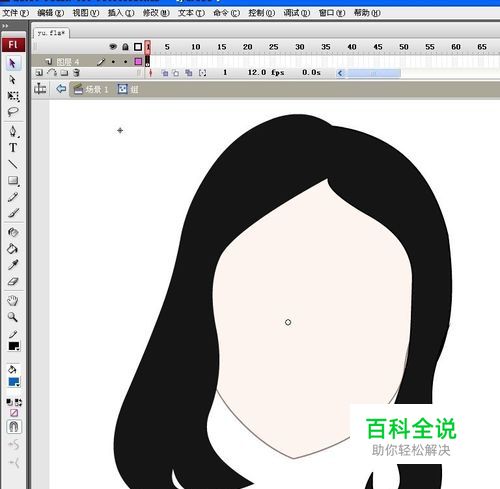
Task: Click the Center Frame button
Action: [150, 73]
